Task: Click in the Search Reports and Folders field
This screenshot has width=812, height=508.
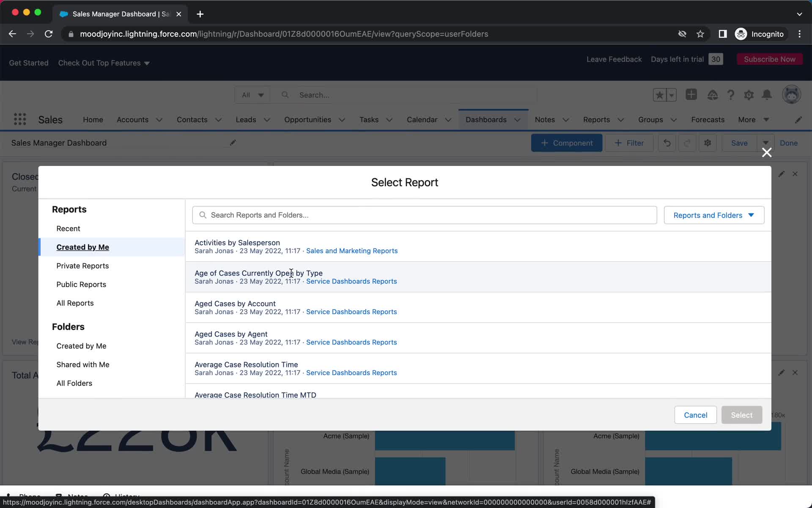Action: (425, 215)
